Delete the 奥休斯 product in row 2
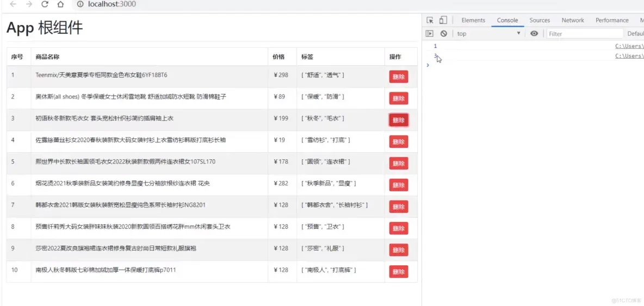The height and width of the screenshot is (306, 644). click(x=398, y=98)
